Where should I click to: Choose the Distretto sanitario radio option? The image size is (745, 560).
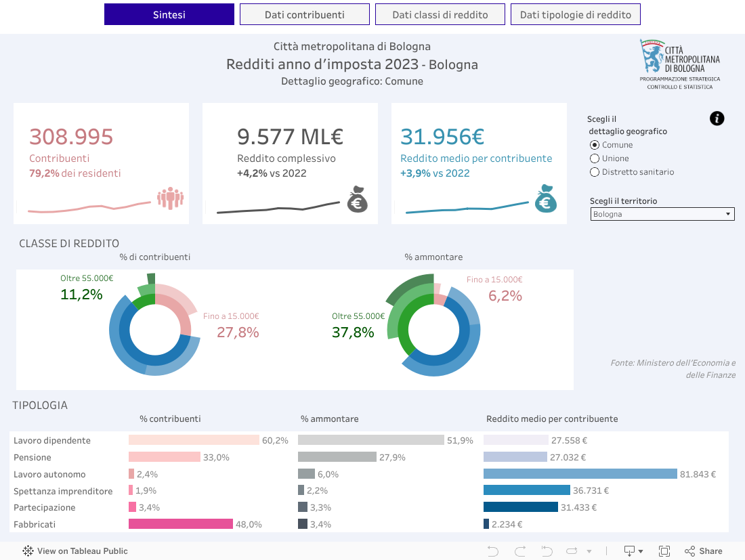(x=595, y=172)
